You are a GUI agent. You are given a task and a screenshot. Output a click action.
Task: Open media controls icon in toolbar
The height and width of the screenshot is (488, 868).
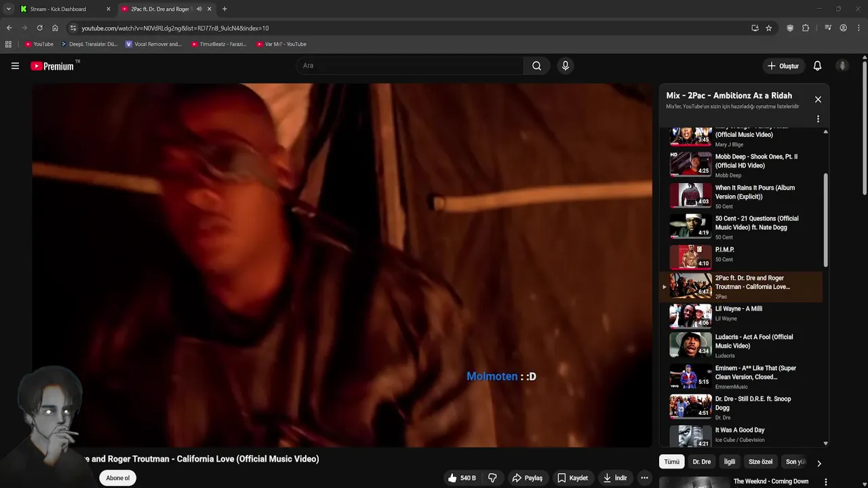point(828,28)
